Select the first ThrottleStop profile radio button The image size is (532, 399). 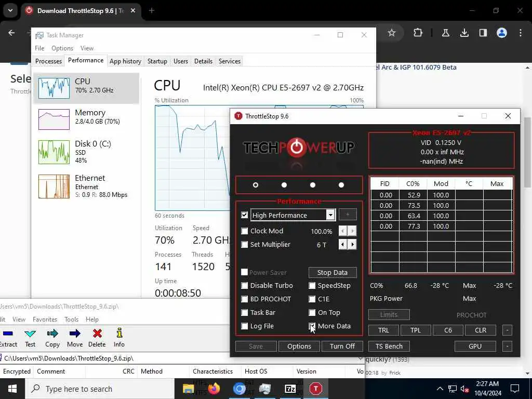click(x=256, y=185)
